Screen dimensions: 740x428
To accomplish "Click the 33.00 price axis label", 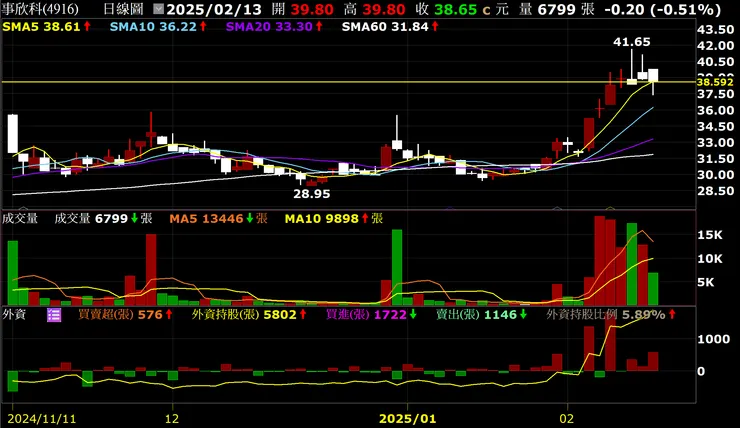I will (x=715, y=143).
